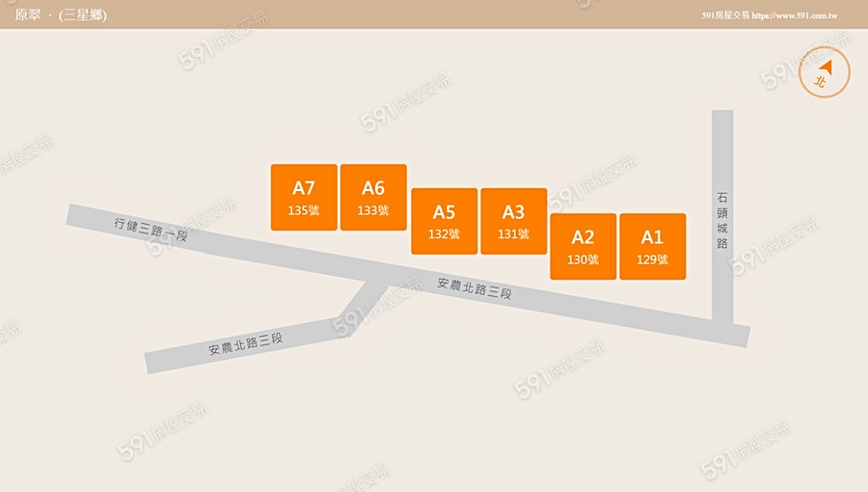
Task: Select the A6 unit at 133號
Action: click(373, 197)
